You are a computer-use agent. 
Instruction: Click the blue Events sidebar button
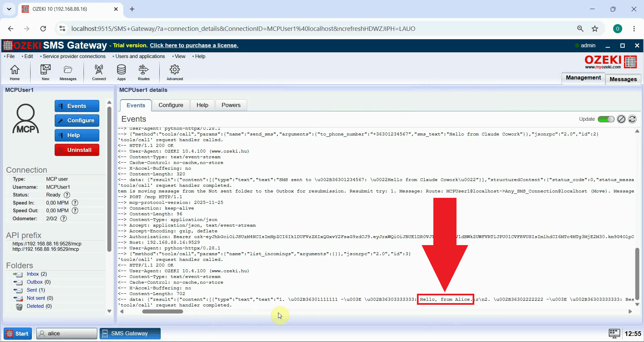[x=77, y=106]
